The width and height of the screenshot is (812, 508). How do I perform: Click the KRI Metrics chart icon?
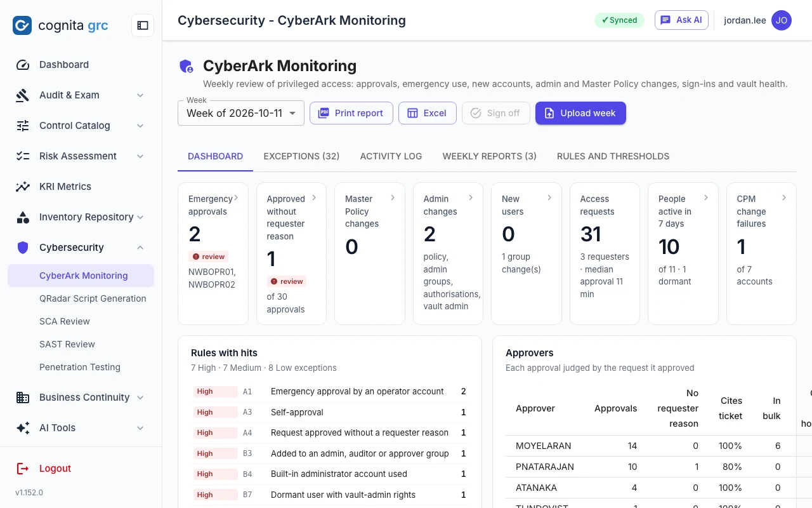(x=23, y=187)
